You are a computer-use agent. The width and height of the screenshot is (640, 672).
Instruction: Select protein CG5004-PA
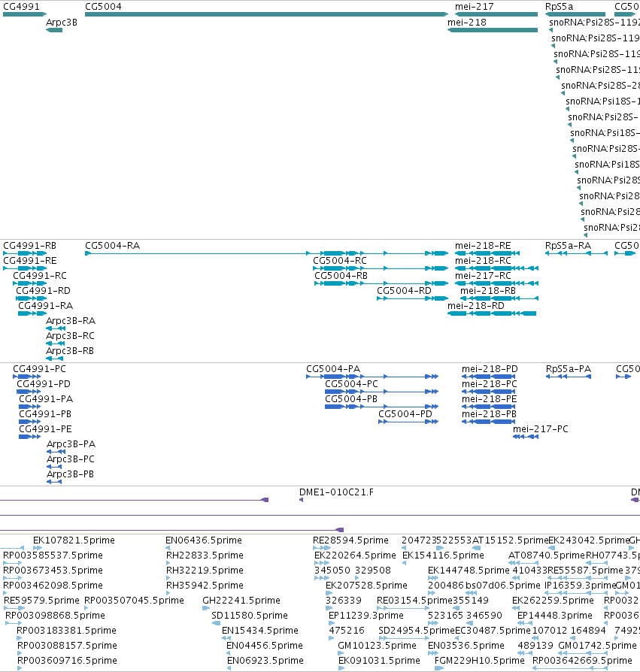[333, 368]
